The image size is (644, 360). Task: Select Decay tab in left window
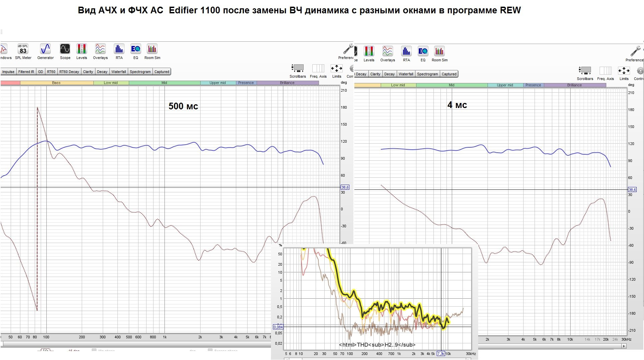102,72
